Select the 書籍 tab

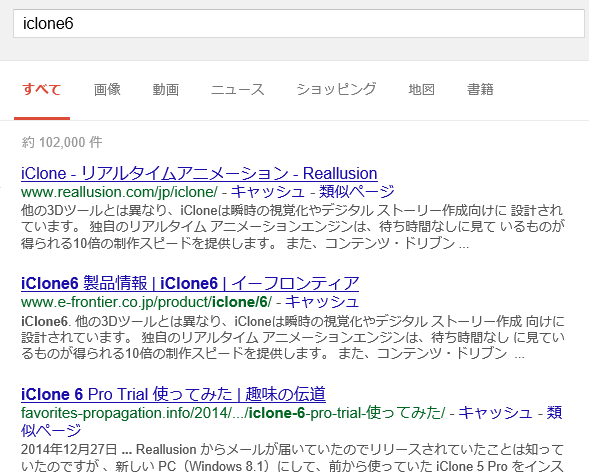point(480,90)
